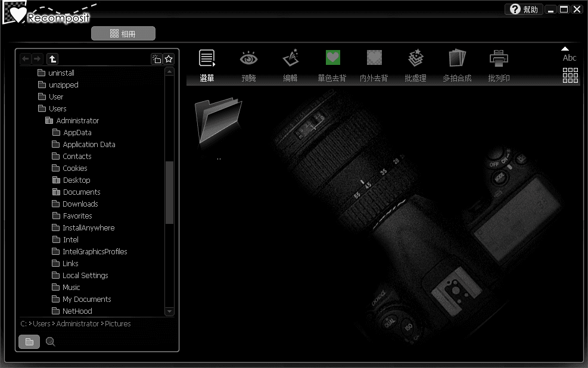The image size is (588, 368).
Task: Click the 批列印 batch print icon
Action: pyautogui.click(x=499, y=59)
